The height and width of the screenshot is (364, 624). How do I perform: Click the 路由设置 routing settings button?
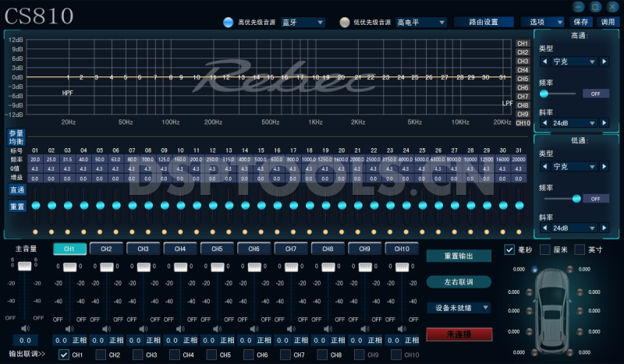[478, 23]
